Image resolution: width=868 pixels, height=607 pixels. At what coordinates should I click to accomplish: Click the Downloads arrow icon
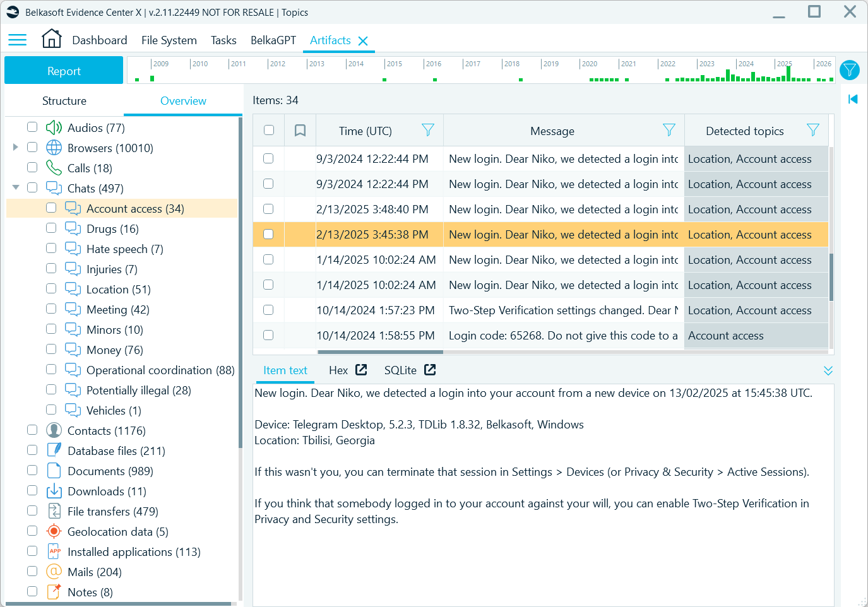coord(54,491)
